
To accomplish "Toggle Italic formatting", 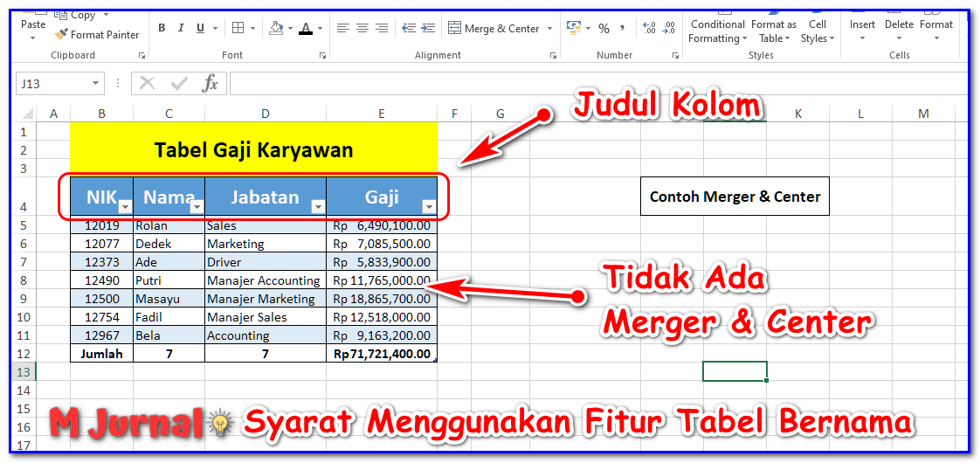I will (182, 28).
